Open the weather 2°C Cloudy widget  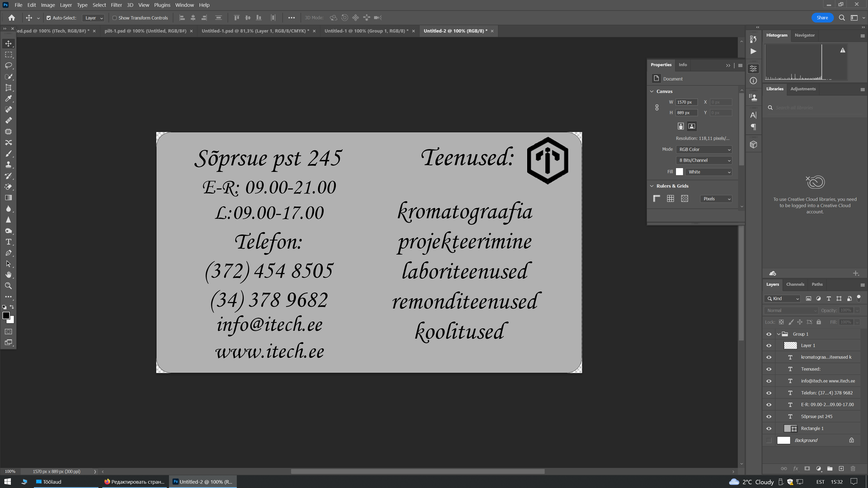[x=751, y=482]
